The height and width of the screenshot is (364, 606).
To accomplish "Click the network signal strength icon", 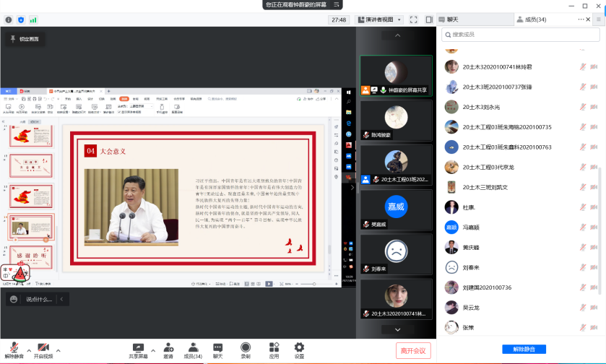I will click(34, 19).
